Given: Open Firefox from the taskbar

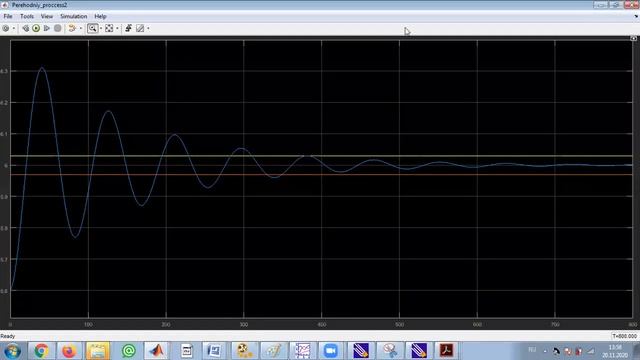Looking at the screenshot, I should click(x=69, y=351).
